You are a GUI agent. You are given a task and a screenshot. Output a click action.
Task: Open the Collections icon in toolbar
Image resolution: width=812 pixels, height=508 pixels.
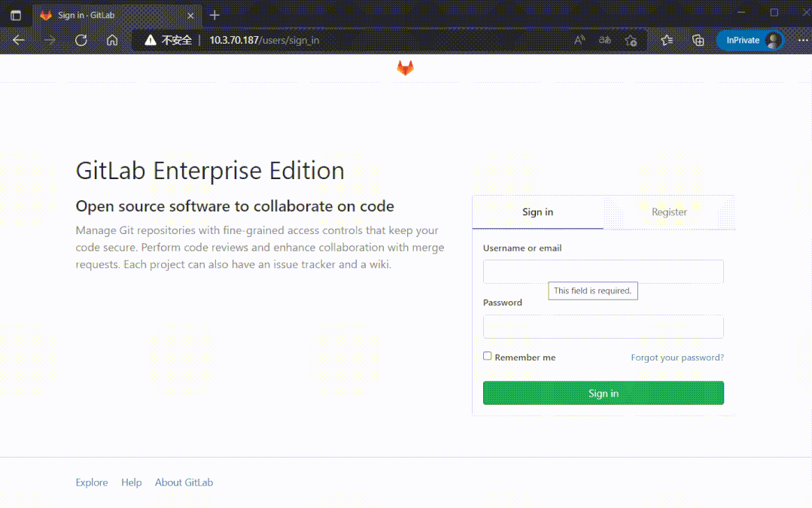click(698, 41)
